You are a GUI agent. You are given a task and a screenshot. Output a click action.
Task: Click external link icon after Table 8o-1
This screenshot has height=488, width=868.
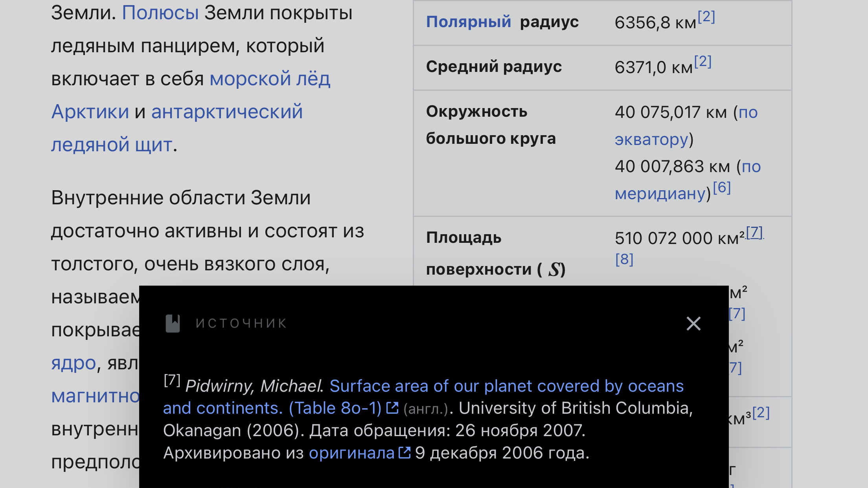click(x=392, y=408)
